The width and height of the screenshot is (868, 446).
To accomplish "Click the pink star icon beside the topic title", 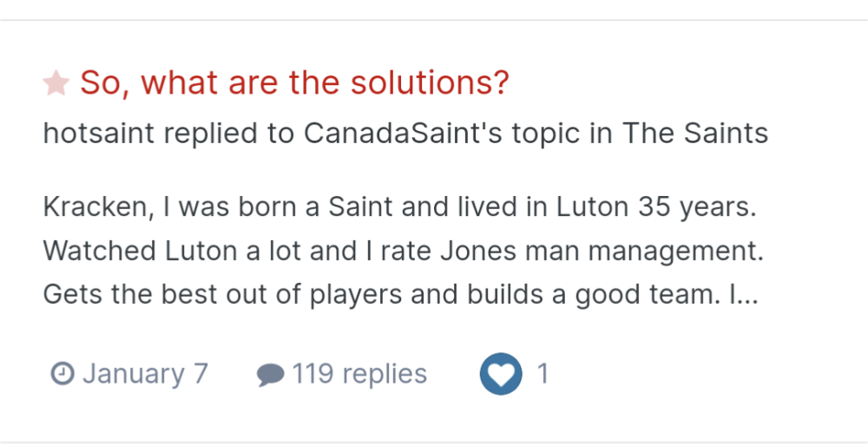I will (56, 83).
